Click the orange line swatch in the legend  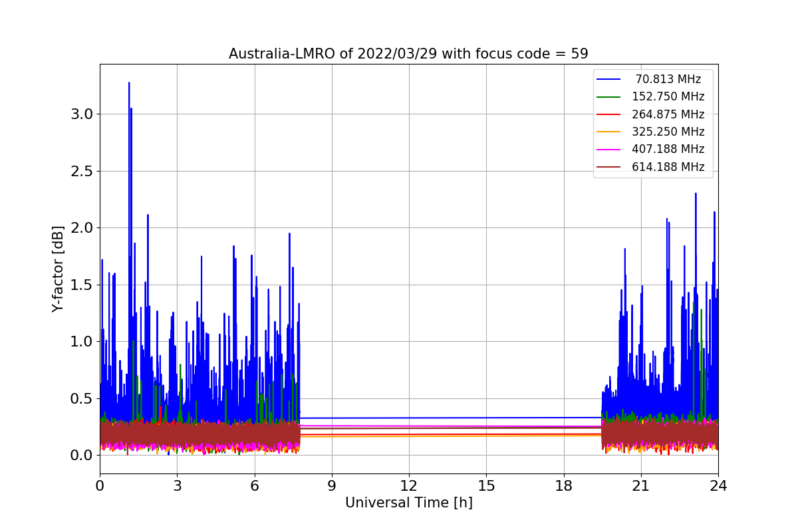point(609,132)
